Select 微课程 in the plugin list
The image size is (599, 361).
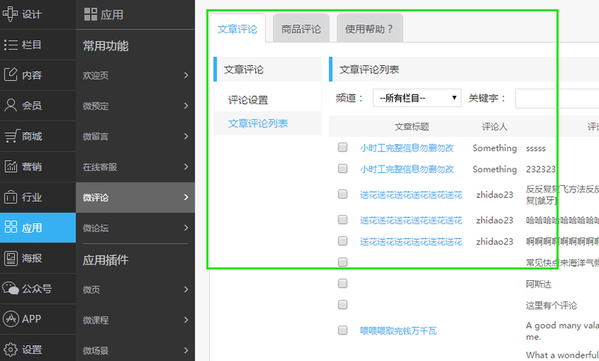(x=96, y=320)
